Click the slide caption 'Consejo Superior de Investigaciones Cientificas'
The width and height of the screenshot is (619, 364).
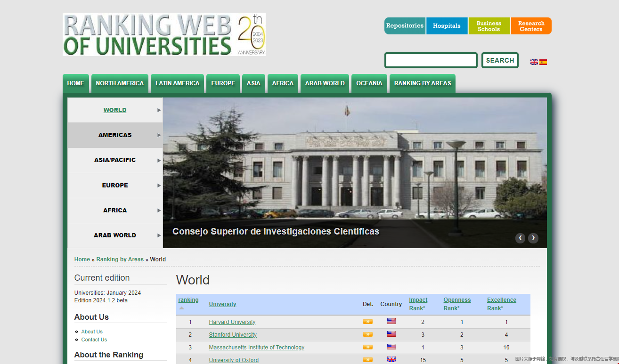(276, 232)
